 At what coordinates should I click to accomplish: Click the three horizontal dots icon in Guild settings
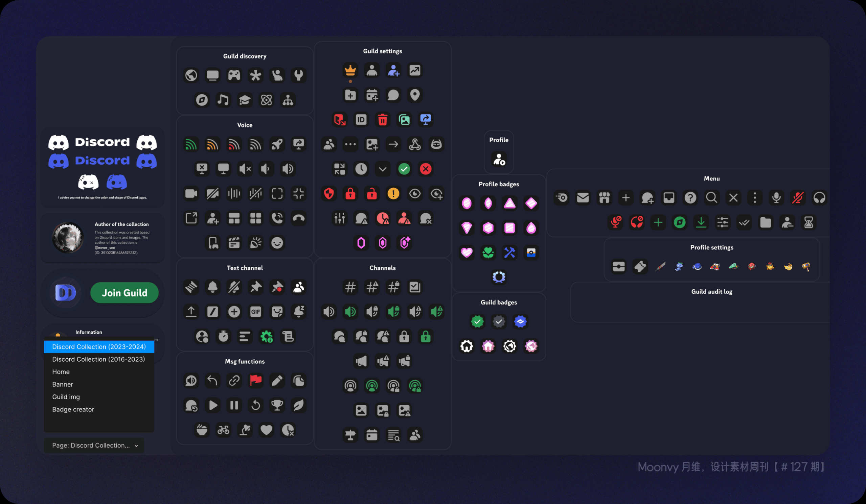tap(350, 144)
